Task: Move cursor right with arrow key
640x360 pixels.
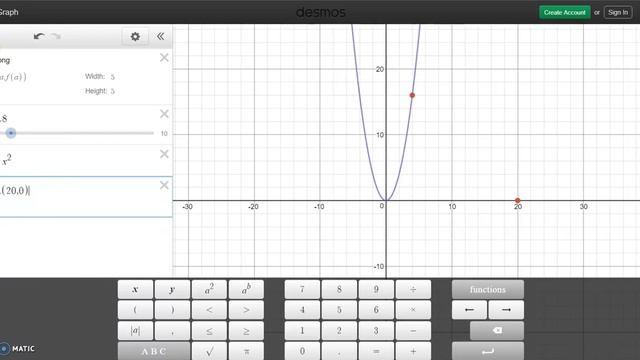Action: click(x=506, y=310)
